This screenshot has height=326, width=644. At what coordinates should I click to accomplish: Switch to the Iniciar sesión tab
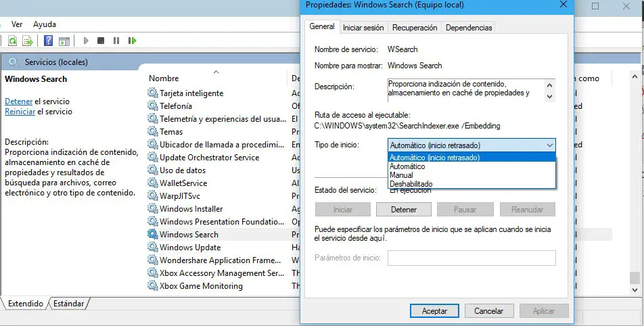[x=363, y=28]
